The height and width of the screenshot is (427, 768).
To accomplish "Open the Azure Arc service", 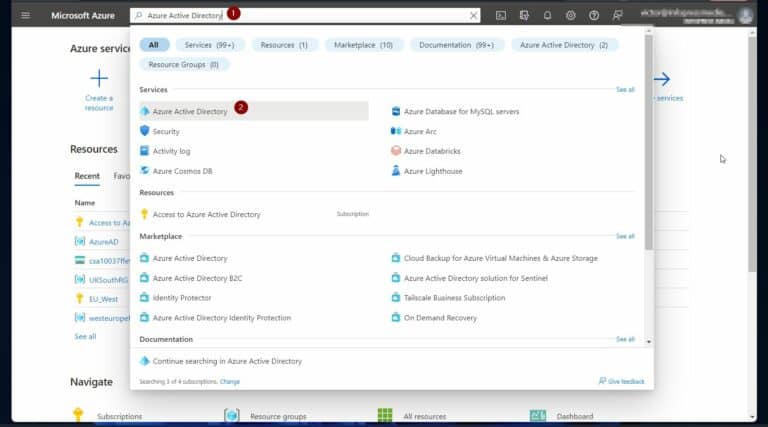I will [420, 131].
